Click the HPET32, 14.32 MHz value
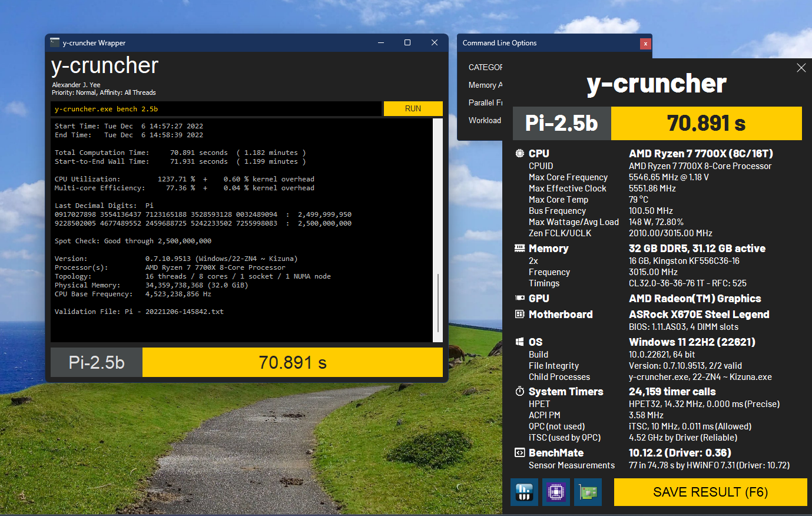Image resolution: width=812 pixels, height=516 pixels. pos(704,403)
